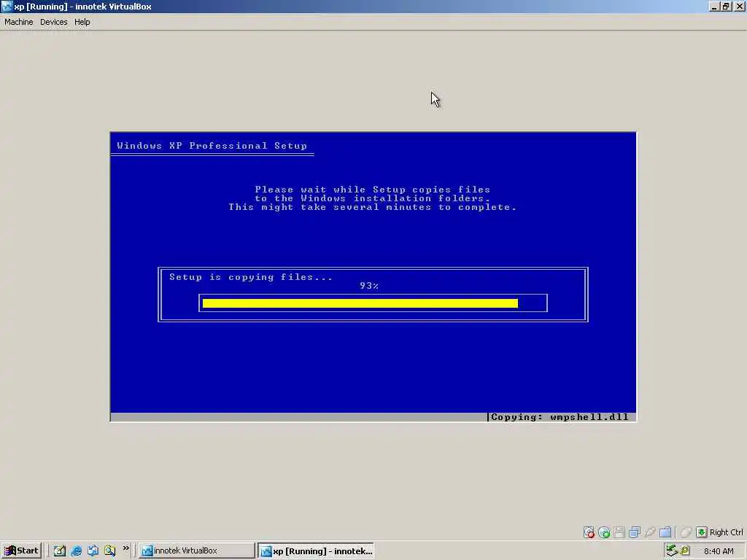Click the Copying: wmpshell.dll status text
This screenshot has width=747, height=560.
[x=560, y=417]
